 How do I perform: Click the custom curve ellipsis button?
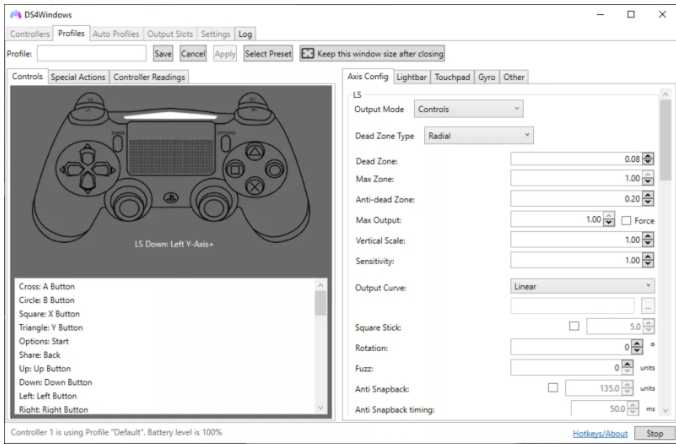point(648,306)
